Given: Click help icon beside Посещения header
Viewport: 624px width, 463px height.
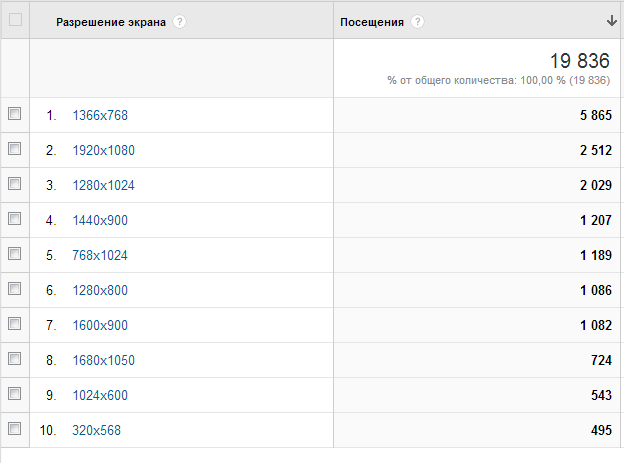Looking at the screenshot, I should [417, 22].
